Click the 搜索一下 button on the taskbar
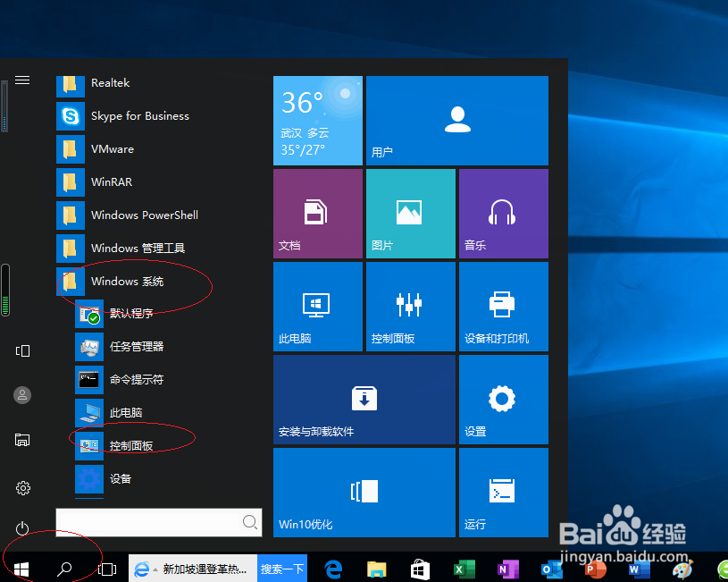 [x=284, y=569]
